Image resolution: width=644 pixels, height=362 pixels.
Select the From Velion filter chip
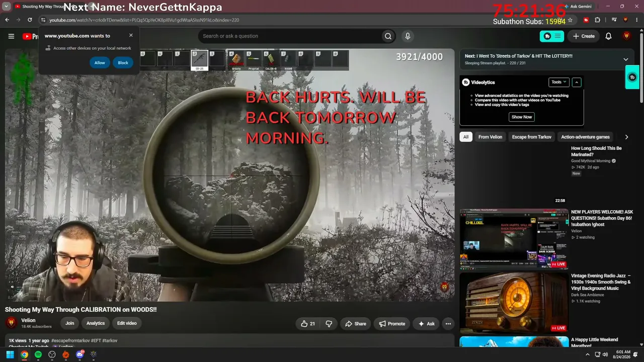(490, 137)
